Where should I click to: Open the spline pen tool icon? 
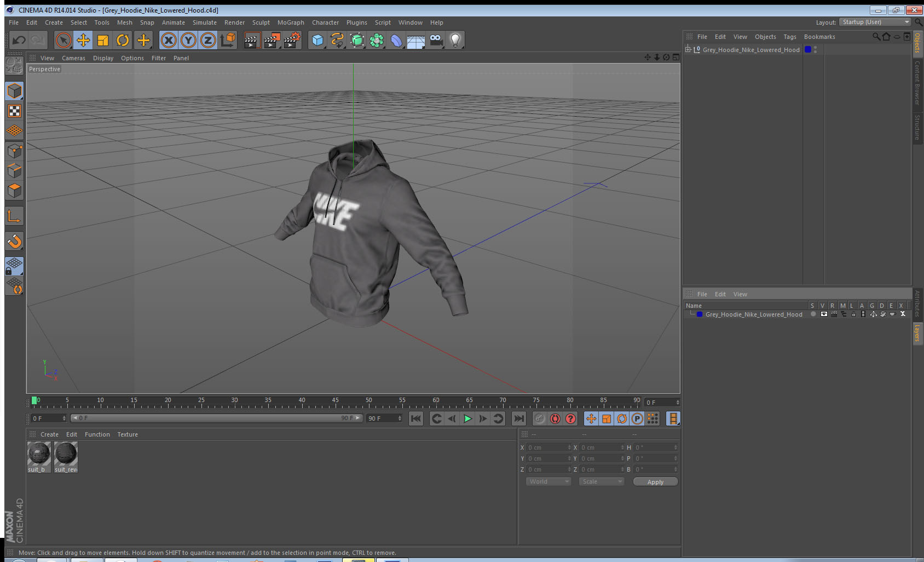(337, 40)
